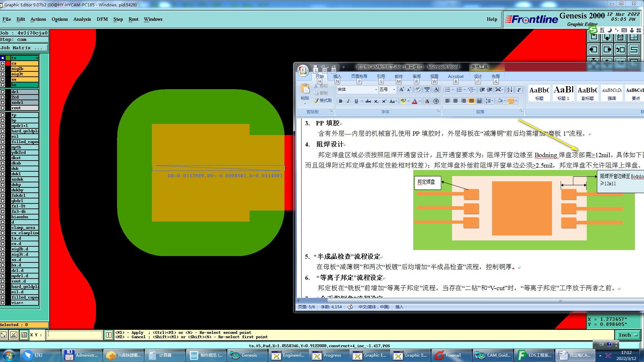Open the DFM menu
644x362 pixels.
click(102, 19)
